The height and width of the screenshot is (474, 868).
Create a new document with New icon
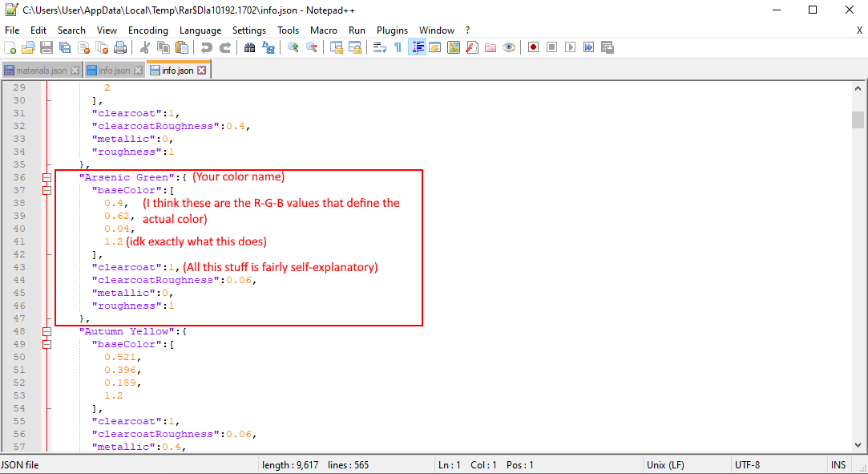(x=10, y=47)
